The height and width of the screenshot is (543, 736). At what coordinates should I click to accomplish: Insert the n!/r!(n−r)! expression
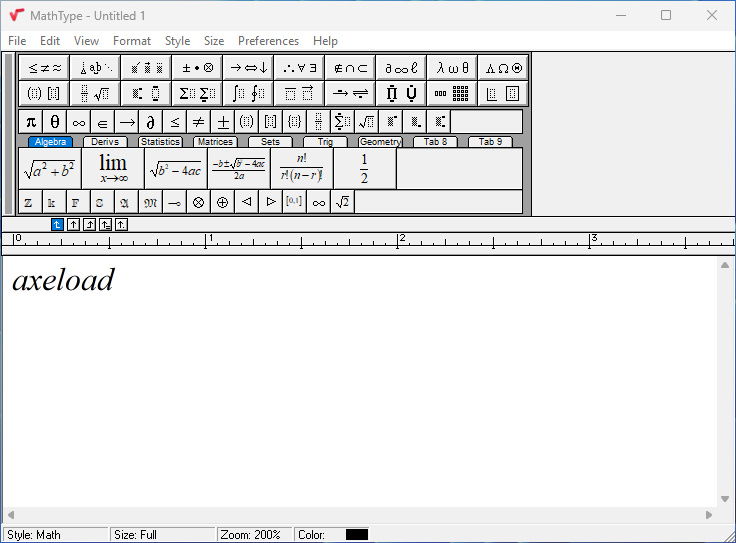(x=302, y=169)
